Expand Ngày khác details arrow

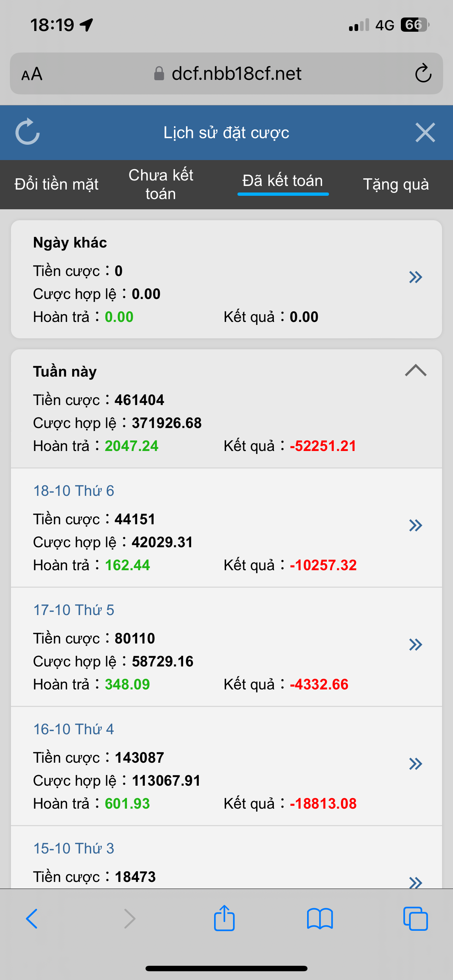click(x=415, y=277)
